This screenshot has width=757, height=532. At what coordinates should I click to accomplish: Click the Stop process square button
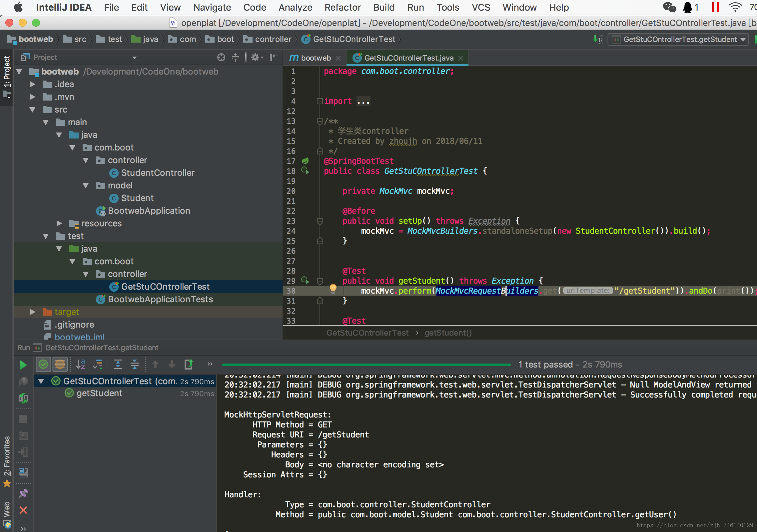point(23,419)
